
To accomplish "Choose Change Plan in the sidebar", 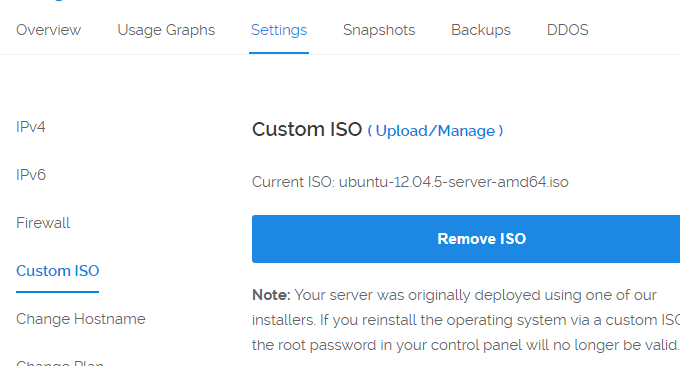I will (x=60, y=363).
